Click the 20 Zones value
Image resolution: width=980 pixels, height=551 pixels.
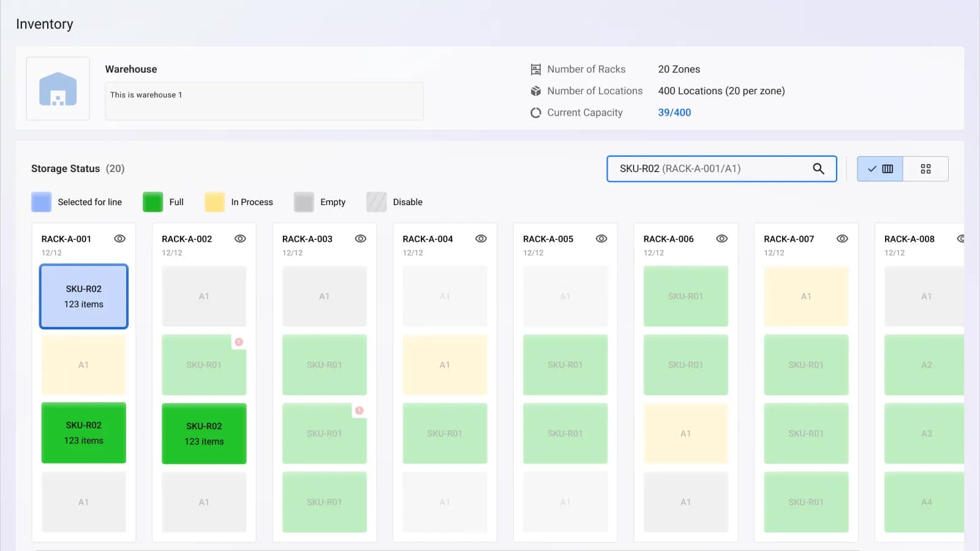[679, 69]
